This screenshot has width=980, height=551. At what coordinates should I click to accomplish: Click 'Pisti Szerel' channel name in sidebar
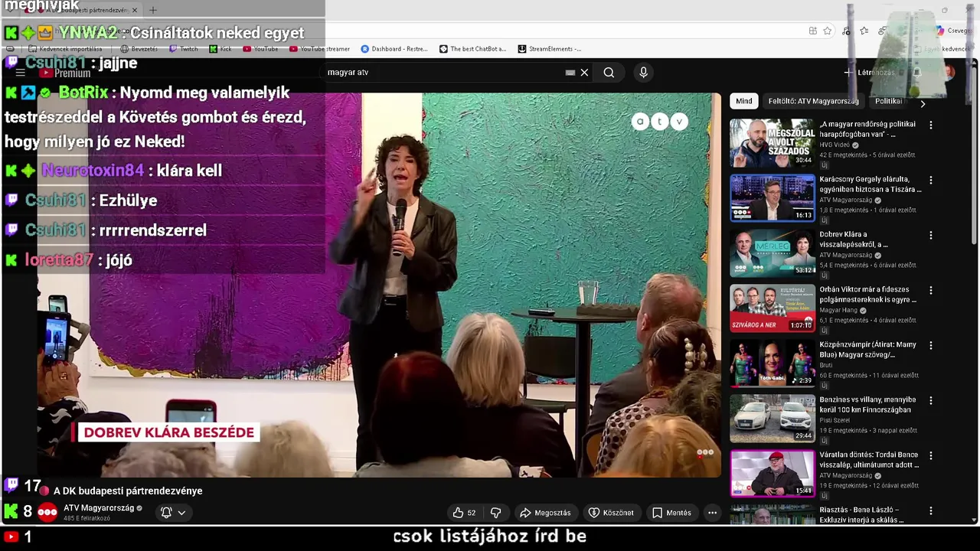tap(835, 420)
